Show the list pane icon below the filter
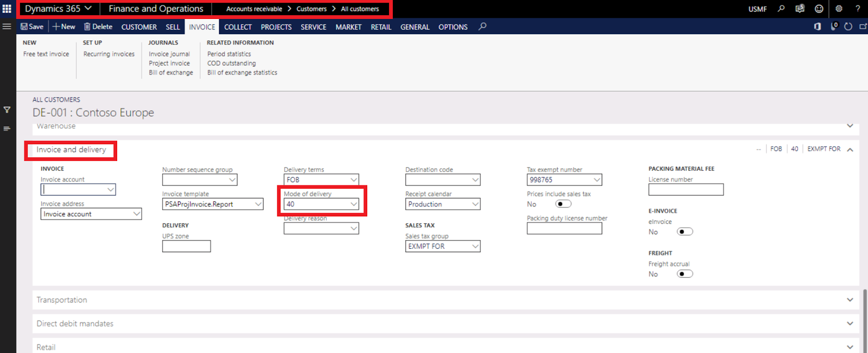868x353 pixels. [7, 129]
